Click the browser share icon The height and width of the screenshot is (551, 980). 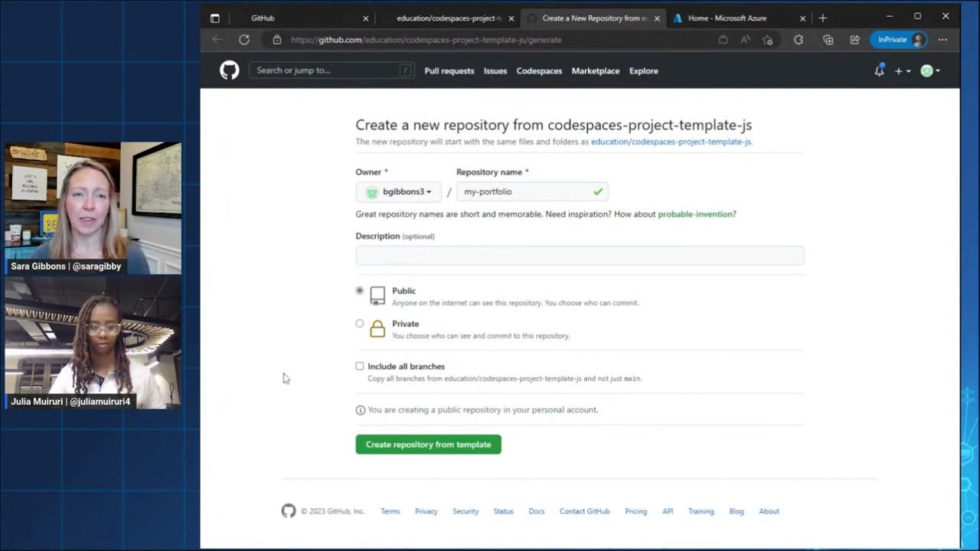[854, 40]
